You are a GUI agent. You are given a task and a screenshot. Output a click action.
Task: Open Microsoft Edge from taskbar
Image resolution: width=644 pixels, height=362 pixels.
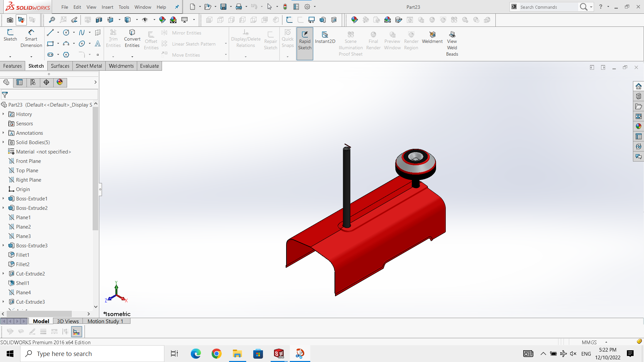(x=196, y=354)
